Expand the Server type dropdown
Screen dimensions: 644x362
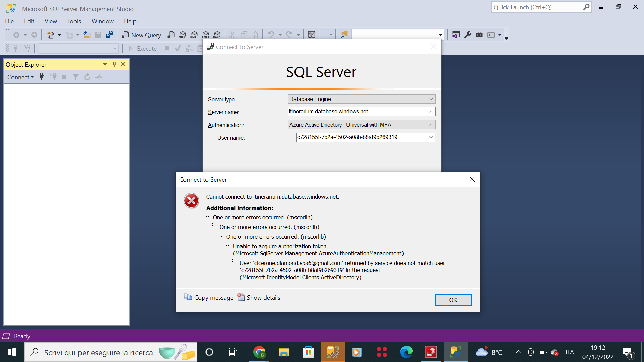[431, 99]
